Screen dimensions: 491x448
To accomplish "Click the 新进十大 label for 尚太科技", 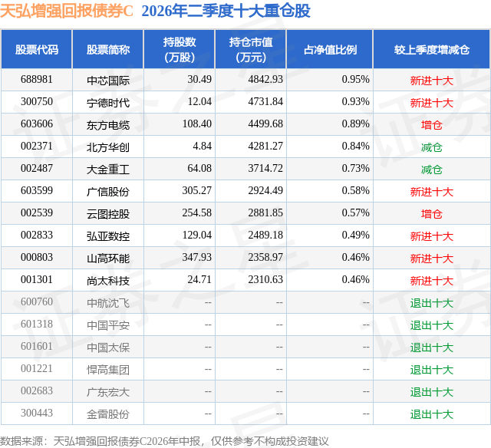I will [x=431, y=280].
